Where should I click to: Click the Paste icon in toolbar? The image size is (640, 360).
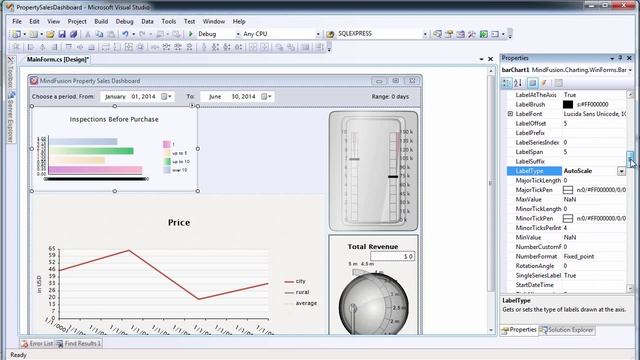coord(111,34)
